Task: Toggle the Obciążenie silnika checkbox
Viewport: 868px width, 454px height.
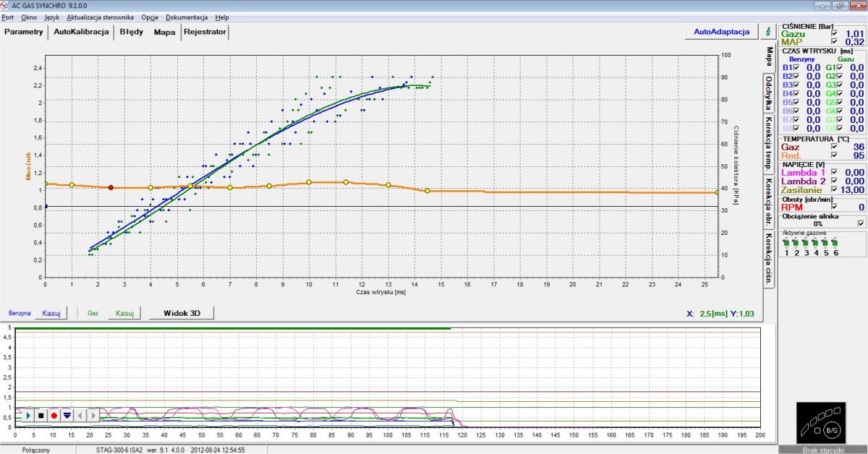Action: [x=860, y=223]
